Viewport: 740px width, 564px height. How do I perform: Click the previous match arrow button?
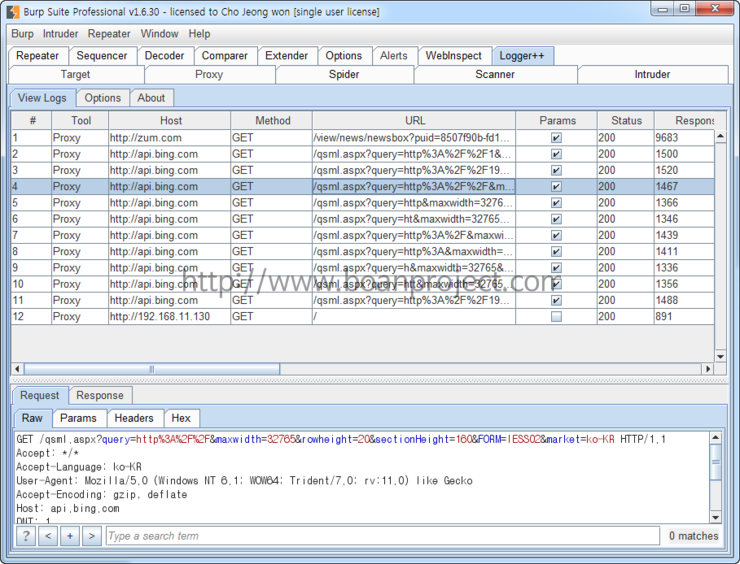[x=48, y=536]
